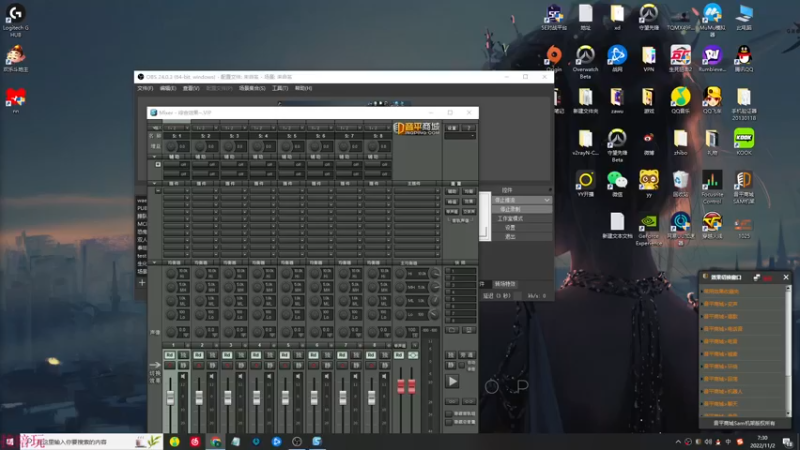Switch to the 转场特效 tab in OBS
Screen dimensions: 800x450
click(x=505, y=284)
